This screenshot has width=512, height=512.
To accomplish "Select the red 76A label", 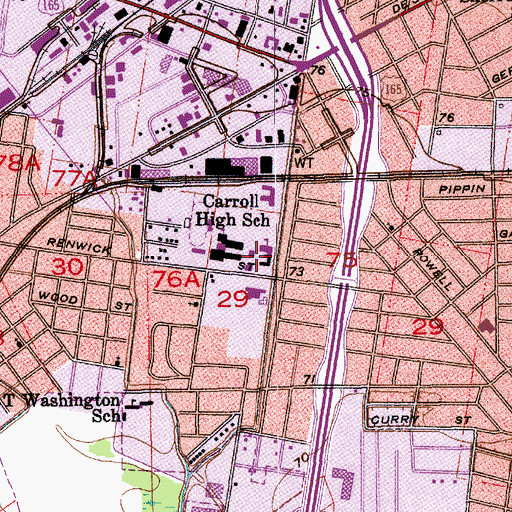I will [176, 279].
